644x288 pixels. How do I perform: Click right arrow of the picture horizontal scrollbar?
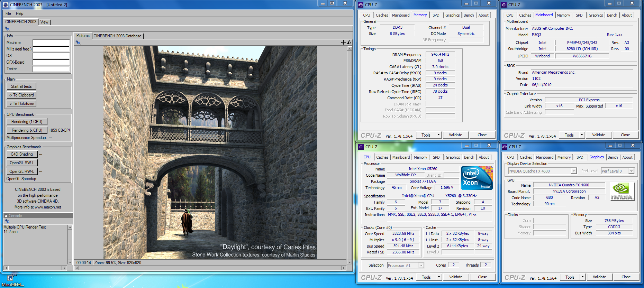click(344, 268)
